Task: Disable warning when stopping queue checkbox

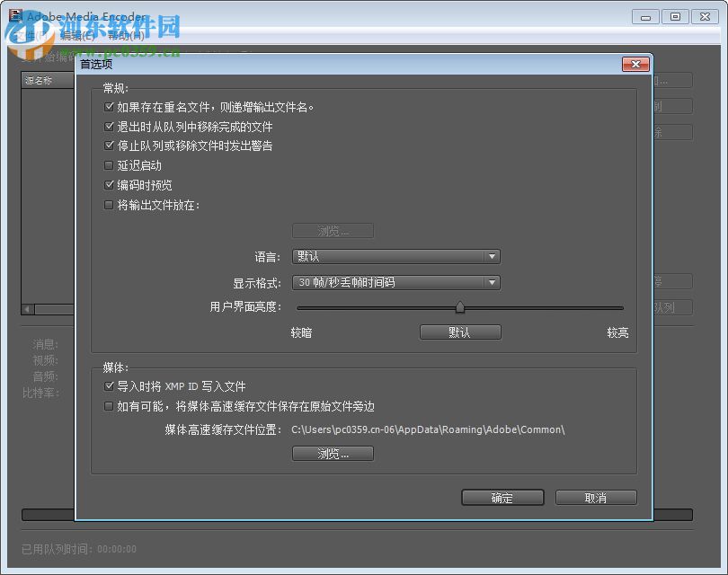Action: (109, 145)
